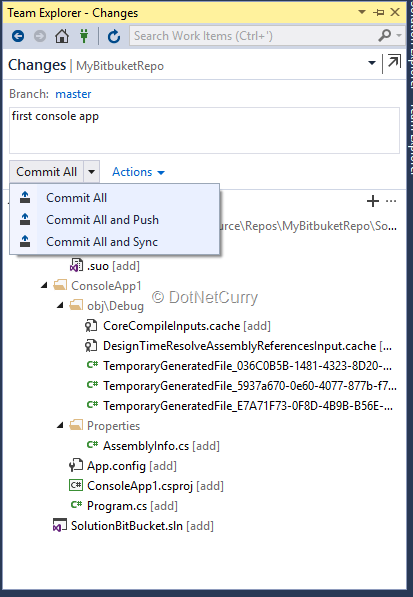Select DesignTimeResolveAssemblyReferencesInput.cache file
The width and height of the screenshot is (413, 597).
click(x=247, y=346)
